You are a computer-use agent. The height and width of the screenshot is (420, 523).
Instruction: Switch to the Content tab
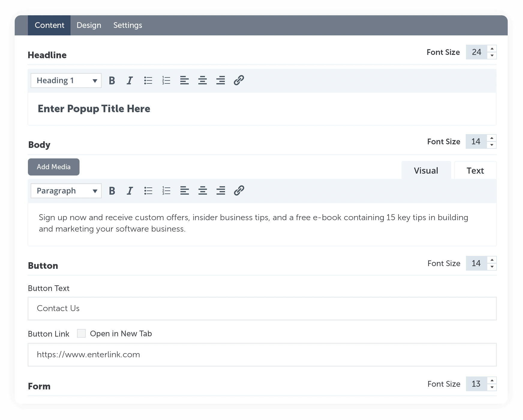pyautogui.click(x=49, y=25)
